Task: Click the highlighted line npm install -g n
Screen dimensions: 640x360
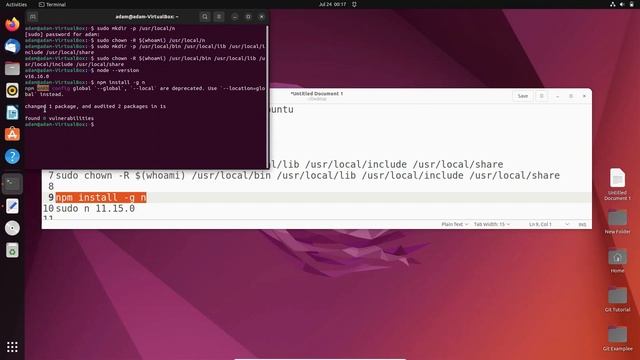Action: [101, 198]
